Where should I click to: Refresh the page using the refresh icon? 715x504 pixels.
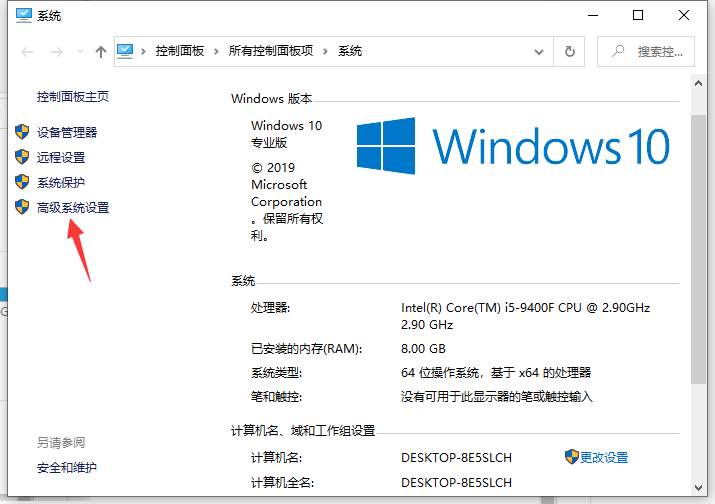point(570,51)
